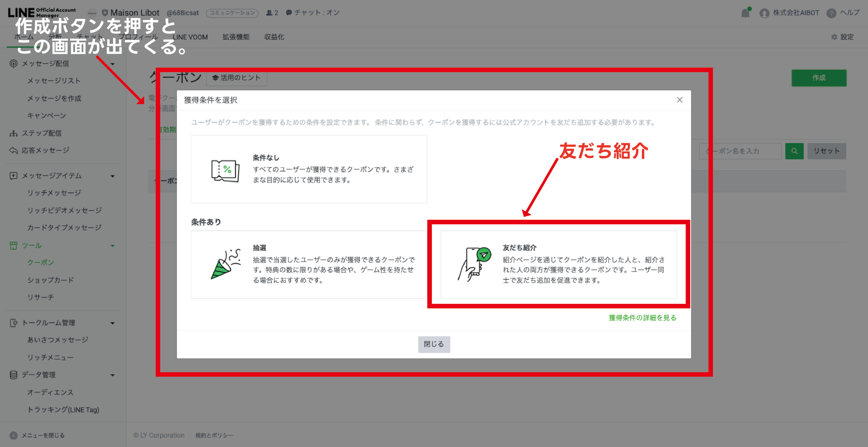Click the 株式会社AIBOT profile avatar icon
This screenshot has width=868, height=447.
click(764, 13)
